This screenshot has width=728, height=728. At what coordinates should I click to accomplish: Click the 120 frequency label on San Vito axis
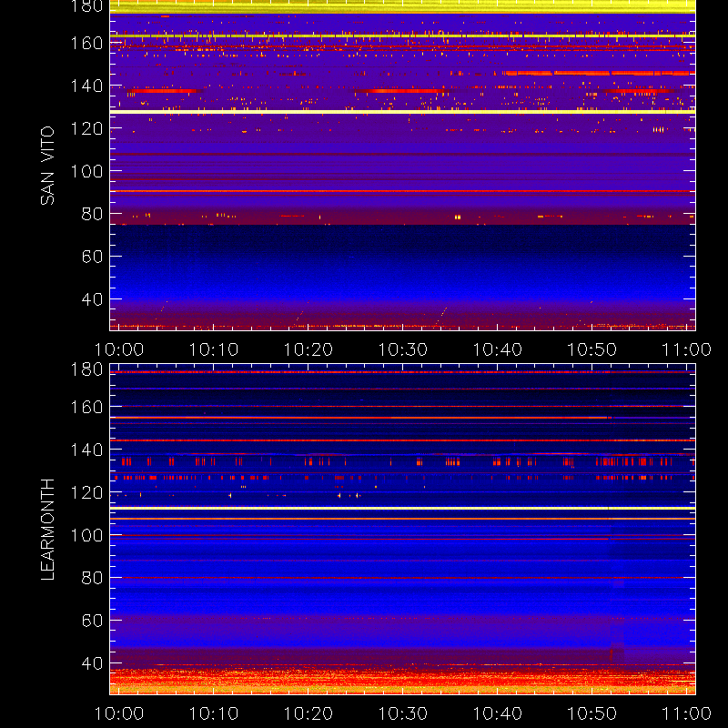click(86, 128)
